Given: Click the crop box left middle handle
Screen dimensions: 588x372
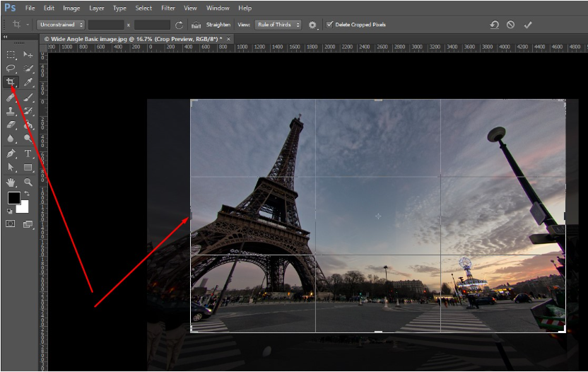Looking at the screenshot, I should (191, 216).
